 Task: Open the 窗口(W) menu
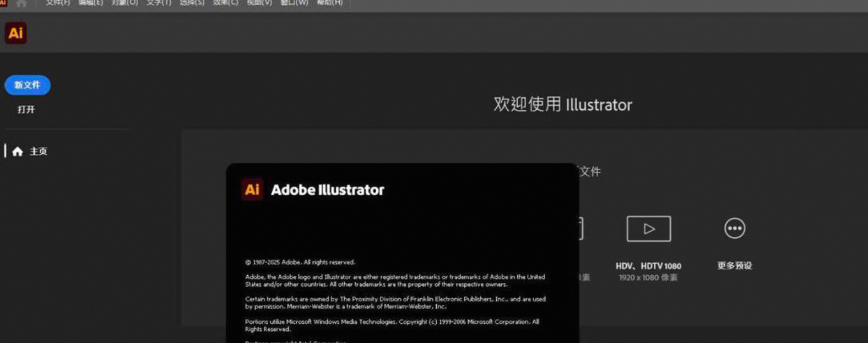point(294,3)
